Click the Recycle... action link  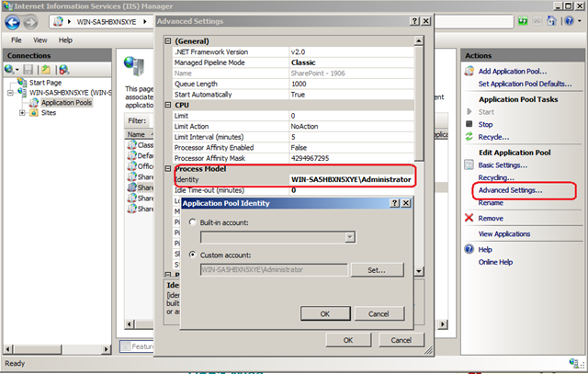point(493,137)
